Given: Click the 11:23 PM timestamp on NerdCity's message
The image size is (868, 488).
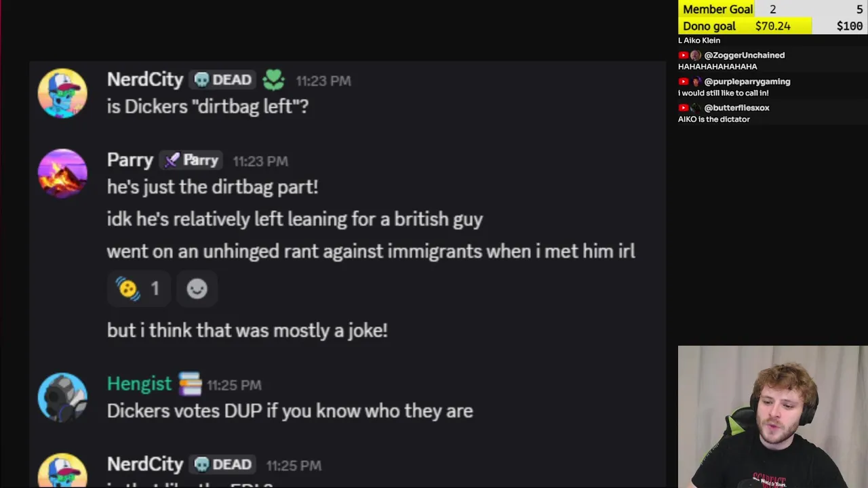Looking at the screenshot, I should coord(323,81).
